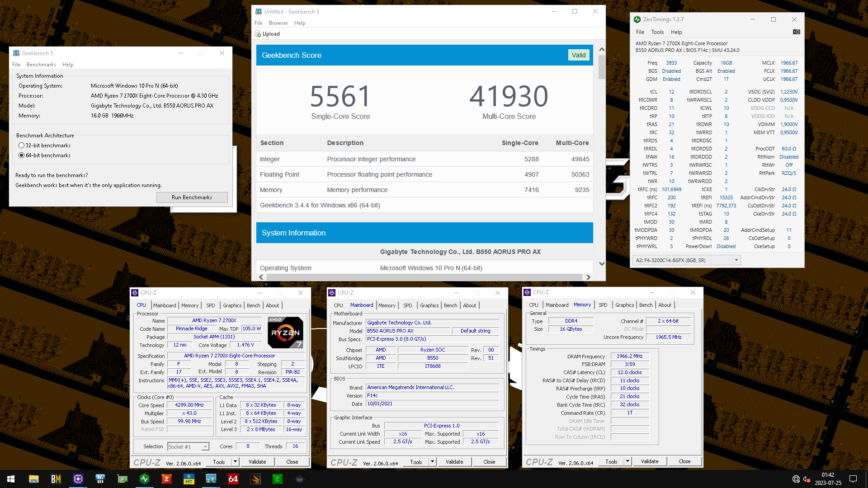Click Tools button in CPU-Z Memory window
Image resolution: width=868 pixels, height=488 pixels.
click(611, 461)
